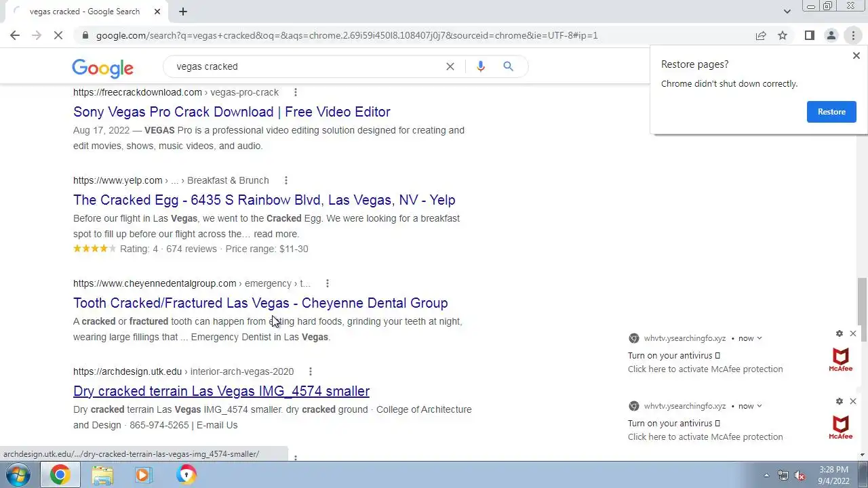Share this page icon in address bar
The width and height of the screenshot is (868, 488).
[x=761, y=35]
